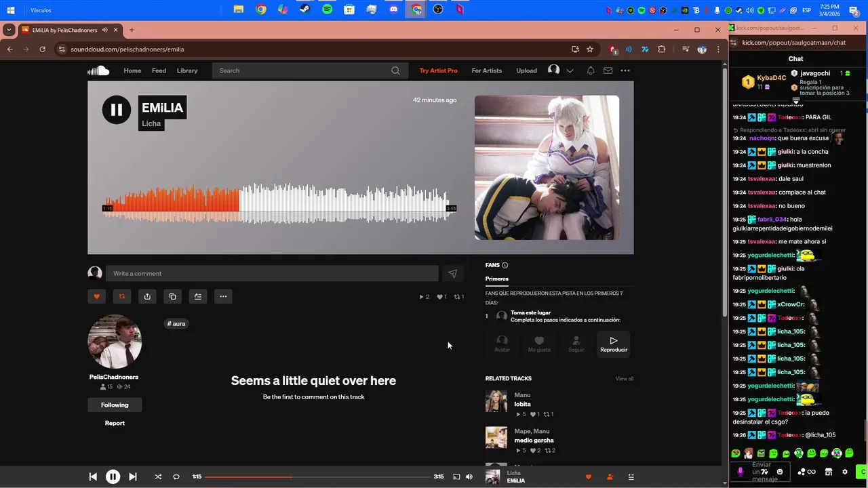Toggle the Following button for PelisChadnoners
Image resolution: width=868 pixels, height=488 pixels.
pos(115,405)
